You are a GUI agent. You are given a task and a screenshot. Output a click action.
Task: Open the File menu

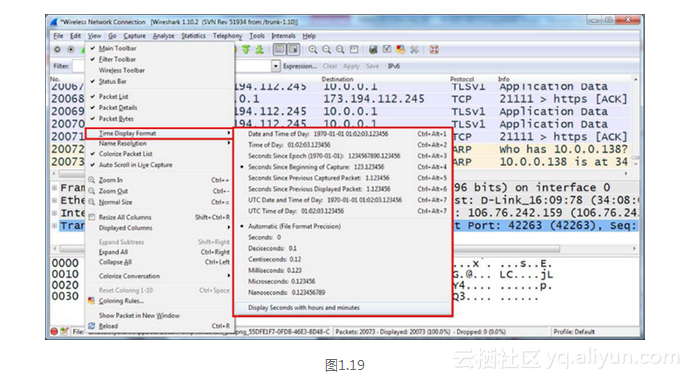pos(58,36)
